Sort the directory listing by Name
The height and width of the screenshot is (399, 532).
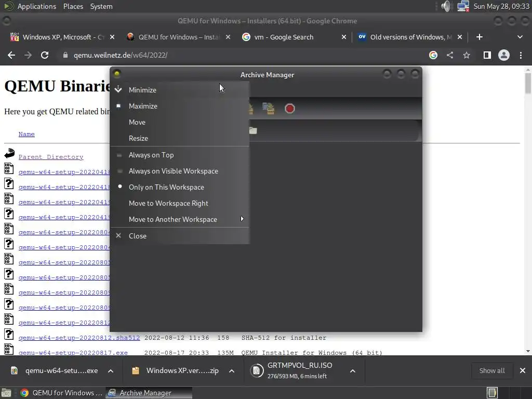coord(26,134)
